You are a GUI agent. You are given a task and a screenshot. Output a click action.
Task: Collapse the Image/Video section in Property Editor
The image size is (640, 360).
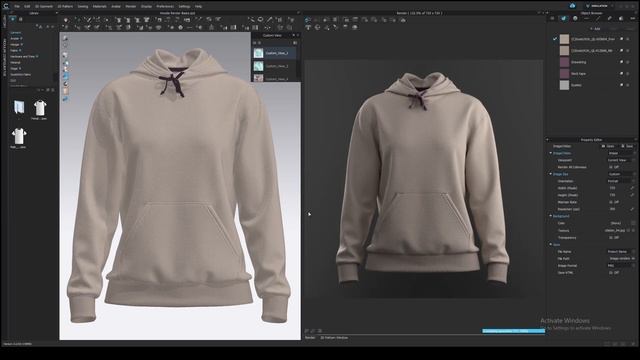pos(551,153)
